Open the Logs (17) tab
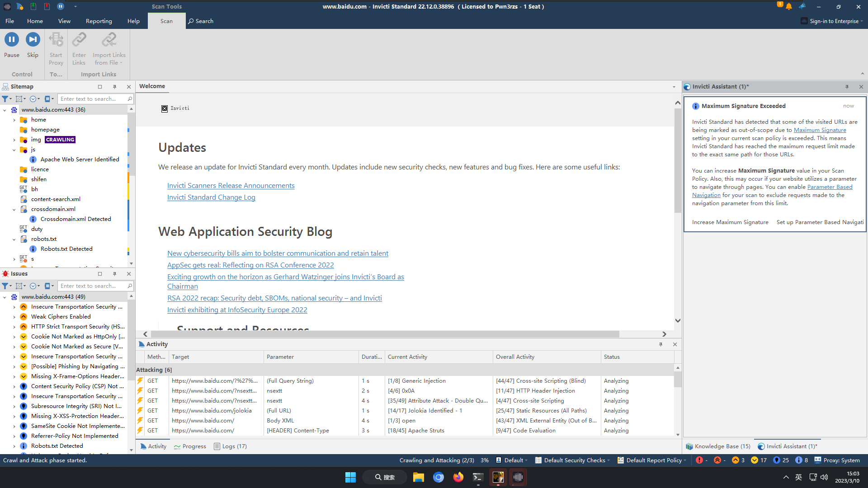 point(230,446)
